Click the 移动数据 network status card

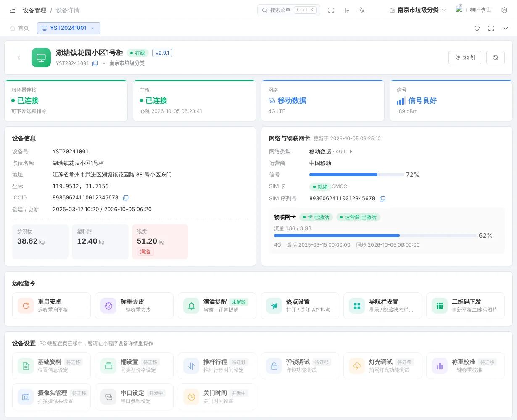click(x=323, y=101)
